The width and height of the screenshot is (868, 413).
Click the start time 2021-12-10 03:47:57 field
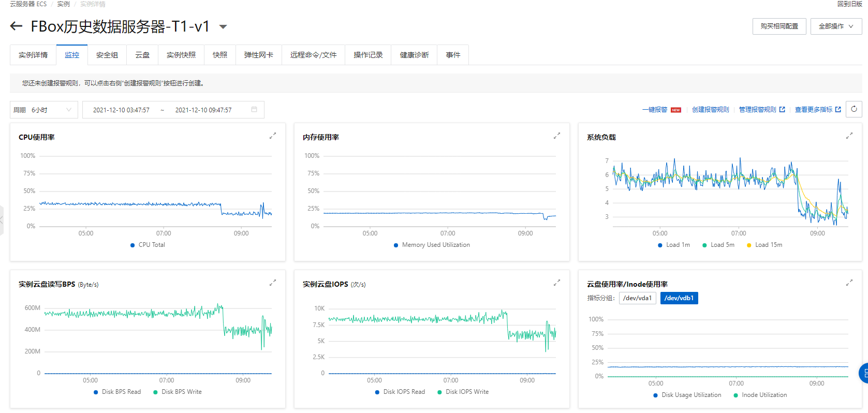pyautogui.click(x=121, y=110)
